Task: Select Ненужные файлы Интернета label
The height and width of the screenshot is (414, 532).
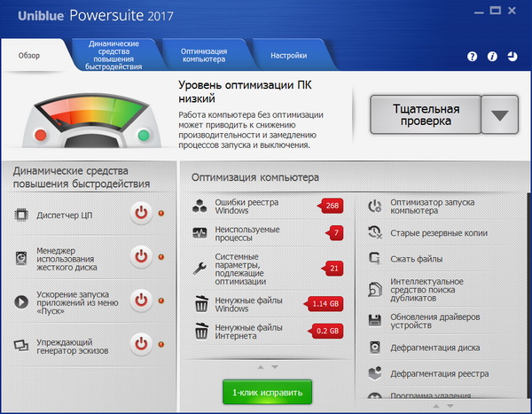Action: (248, 332)
